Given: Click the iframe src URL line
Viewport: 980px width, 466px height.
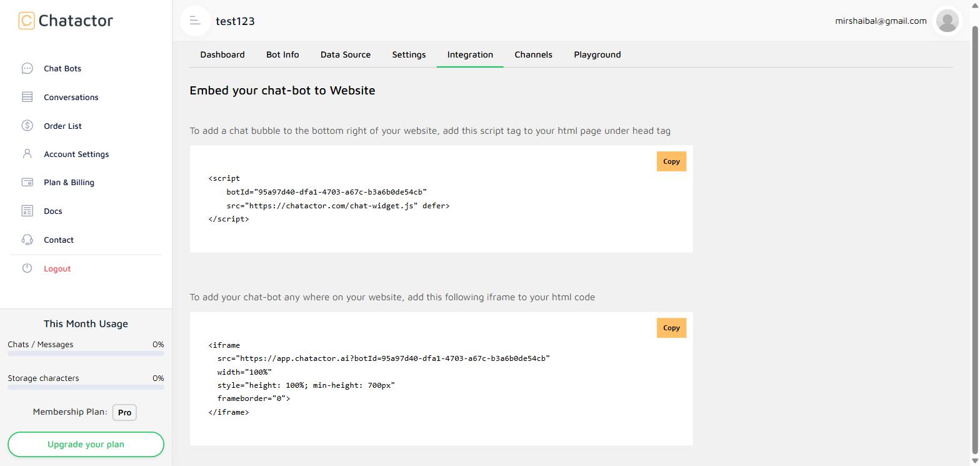Looking at the screenshot, I should click(384, 358).
